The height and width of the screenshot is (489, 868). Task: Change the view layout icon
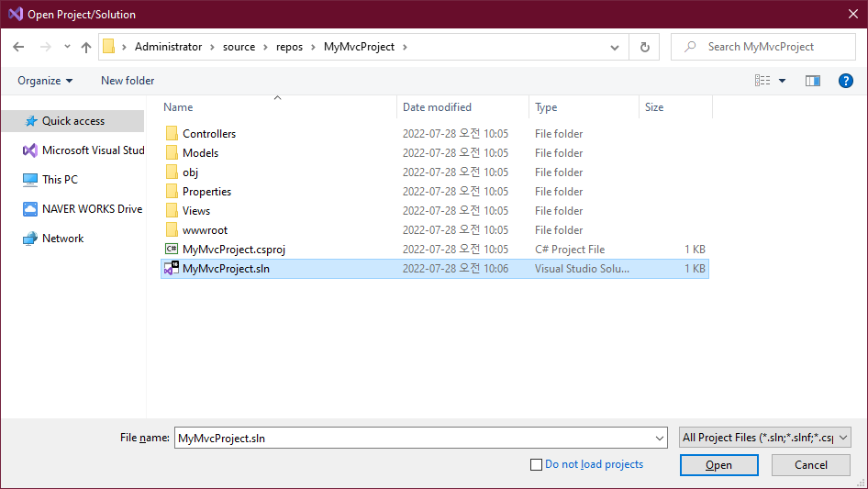[762, 81]
